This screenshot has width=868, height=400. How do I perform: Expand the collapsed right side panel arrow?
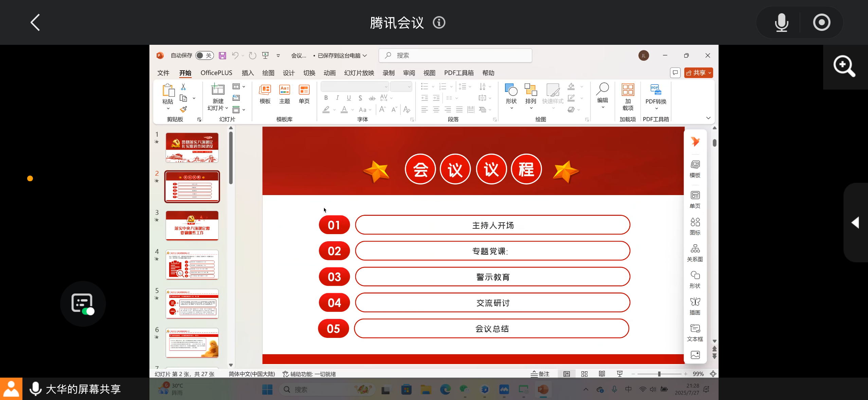[855, 223]
